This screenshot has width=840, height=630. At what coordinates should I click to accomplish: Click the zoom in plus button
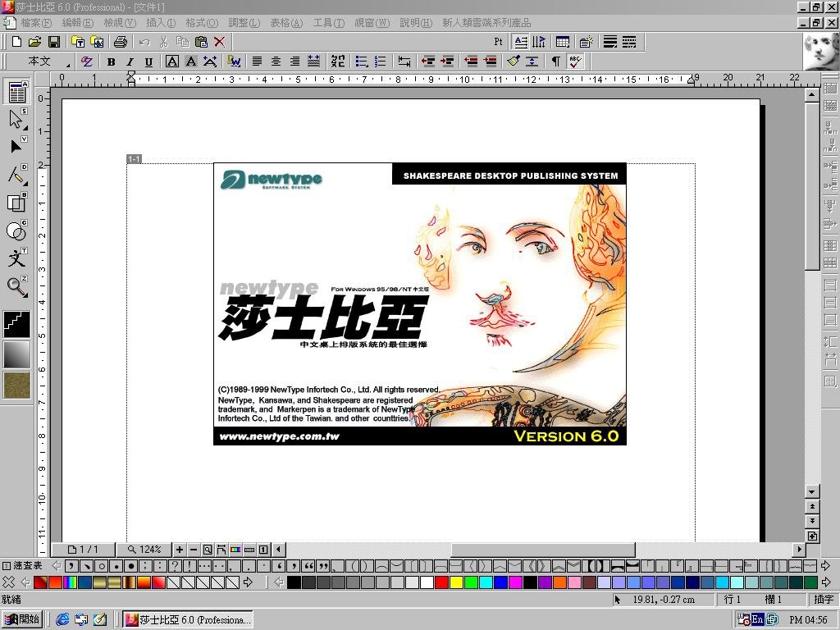180,550
